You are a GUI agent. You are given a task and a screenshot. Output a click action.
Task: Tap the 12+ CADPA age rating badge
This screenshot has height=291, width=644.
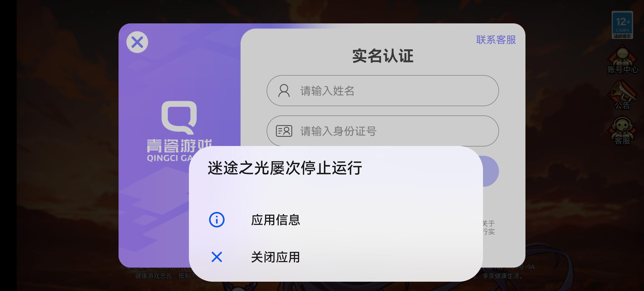622,25
